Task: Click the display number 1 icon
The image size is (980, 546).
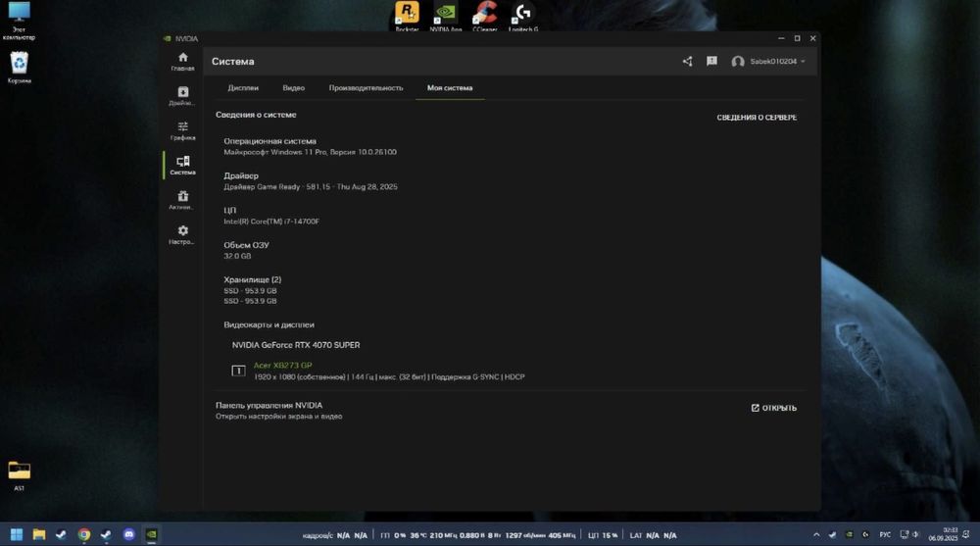Action: (x=238, y=371)
